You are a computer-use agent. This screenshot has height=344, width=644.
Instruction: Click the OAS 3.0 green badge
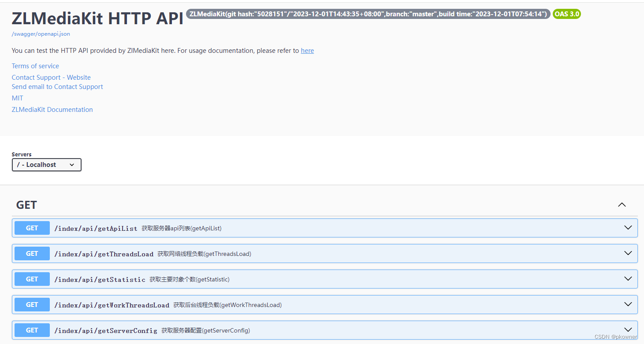567,14
